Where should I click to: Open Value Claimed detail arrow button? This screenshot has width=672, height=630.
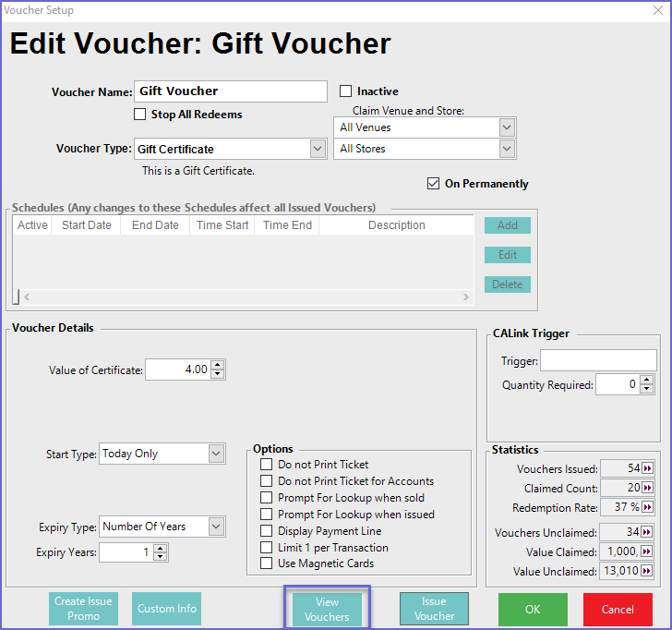pos(647,551)
